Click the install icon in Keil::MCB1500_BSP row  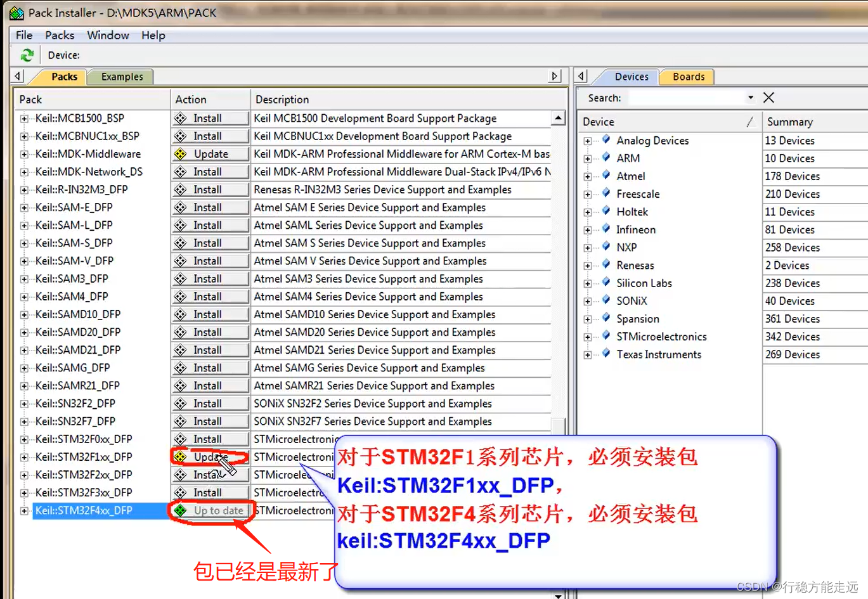181,118
